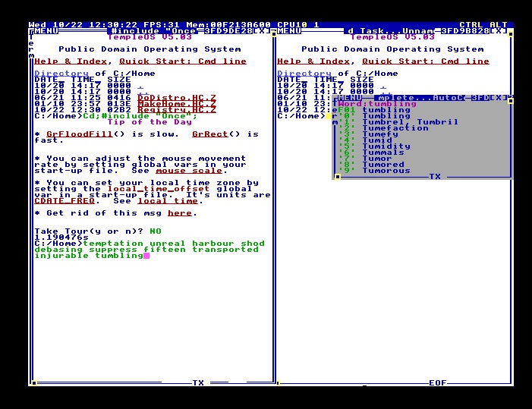This screenshot has height=409, width=532.
Task: Click the TX marker in AutoComplete border
Action: pos(435,177)
